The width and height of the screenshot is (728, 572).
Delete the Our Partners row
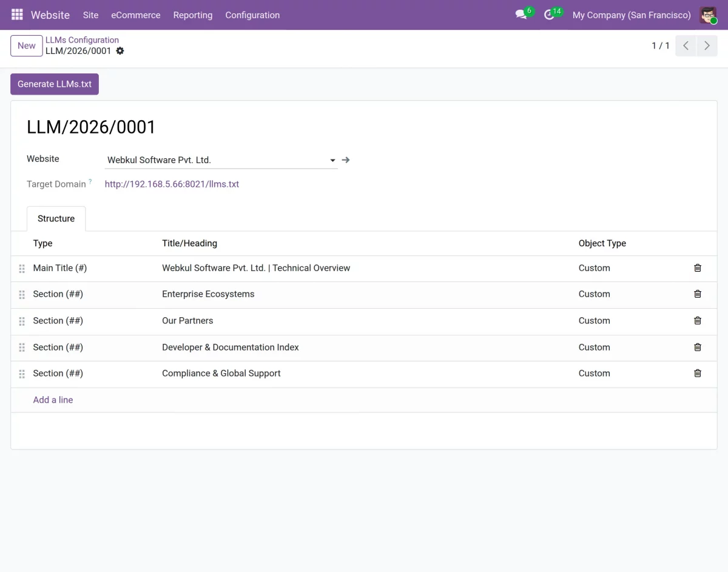pos(698,320)
